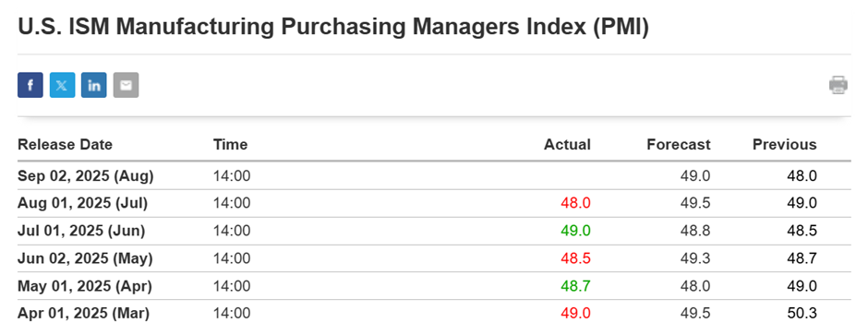Open the Apr 01, 2025 (Mar) release row
This screenshot has width=868, height=335.
pyautogui.click(x=434, y=314)
